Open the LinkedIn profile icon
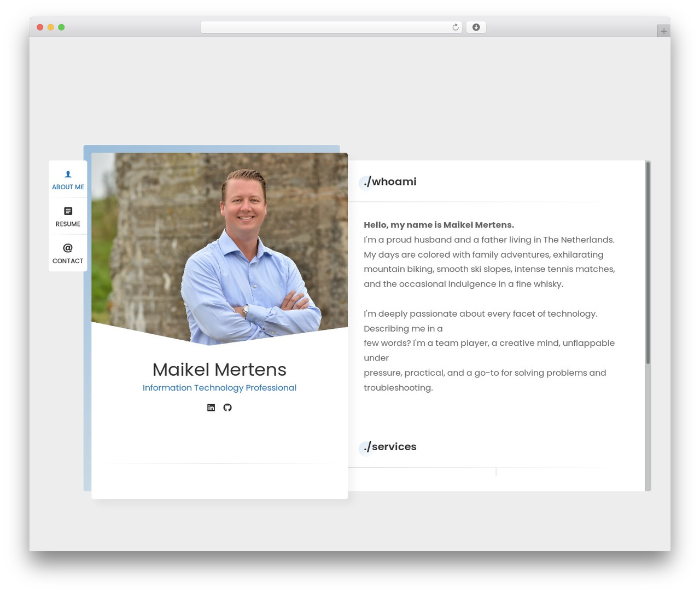The width and height of the screenshot is (700, 593). pos(211,408)
